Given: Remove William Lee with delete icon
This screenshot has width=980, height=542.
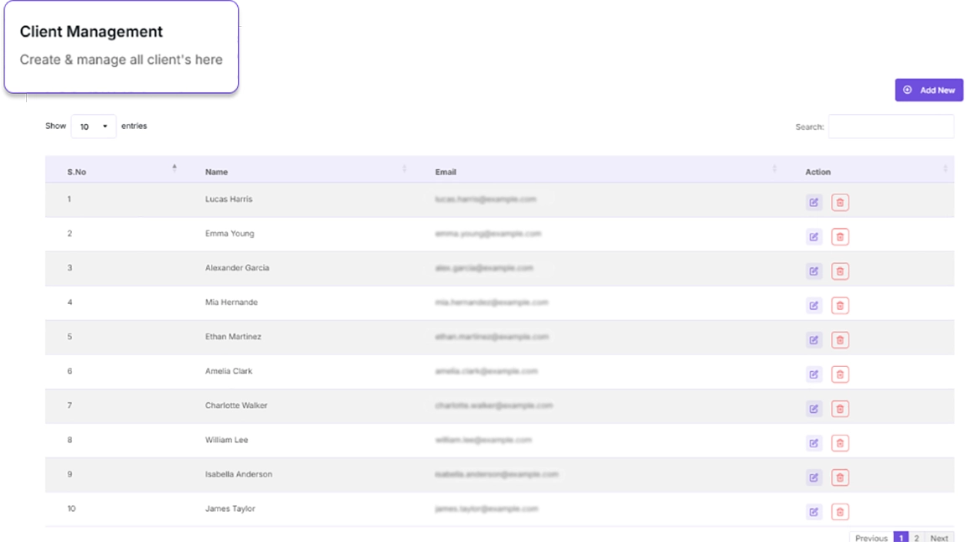Looking at the screenshot, I should click(840, 443).
